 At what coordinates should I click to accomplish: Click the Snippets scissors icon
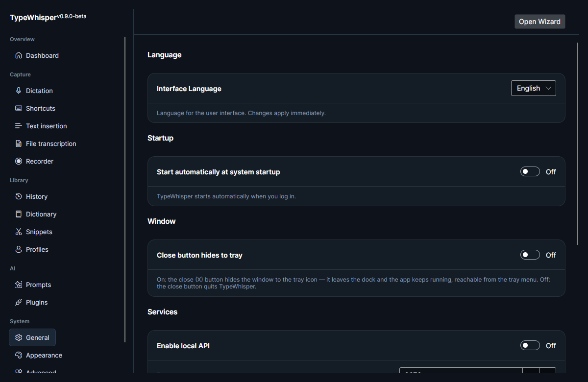point(19,232)
